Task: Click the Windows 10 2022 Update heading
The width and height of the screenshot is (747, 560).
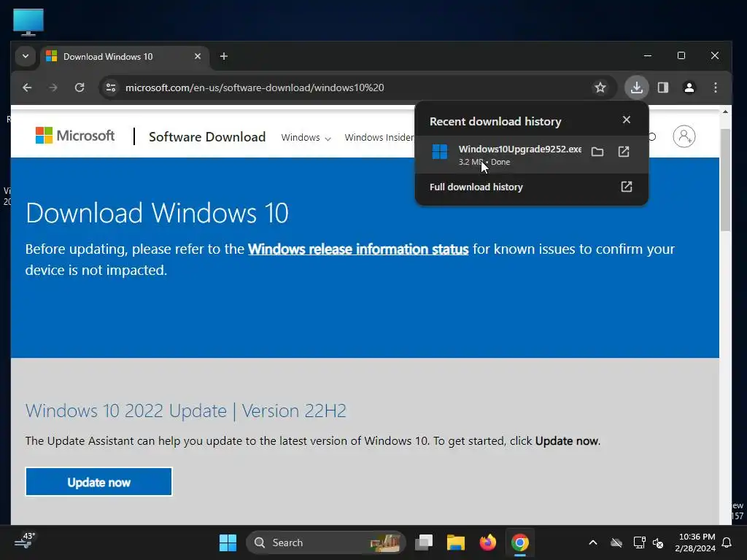Action: tap(185, 411)
